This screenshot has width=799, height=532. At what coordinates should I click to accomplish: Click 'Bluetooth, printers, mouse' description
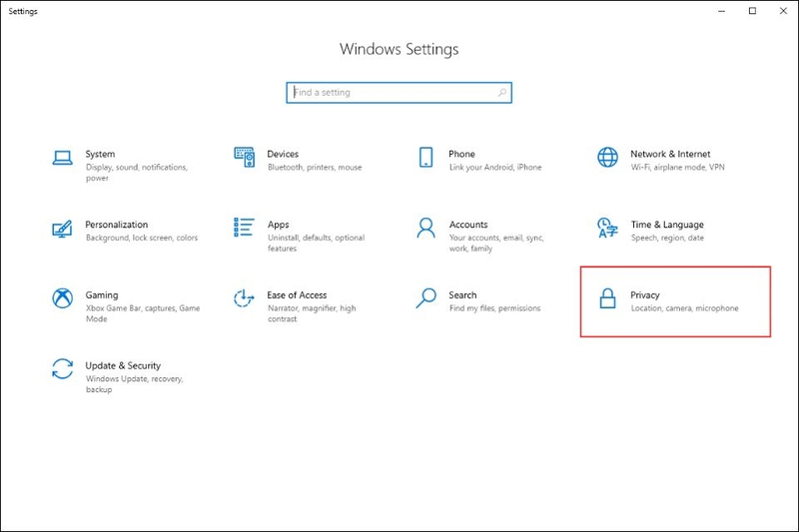click(x=315, y=167)
